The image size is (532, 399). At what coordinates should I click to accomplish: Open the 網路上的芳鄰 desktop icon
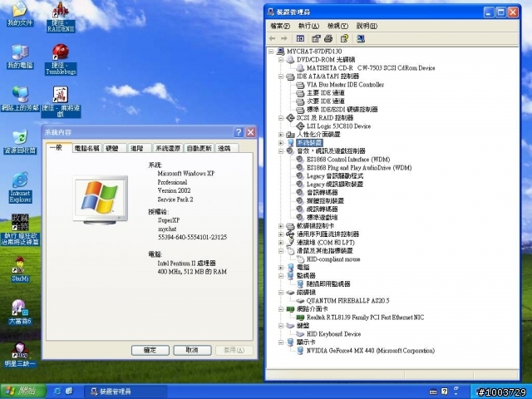[x=20, y=99]
